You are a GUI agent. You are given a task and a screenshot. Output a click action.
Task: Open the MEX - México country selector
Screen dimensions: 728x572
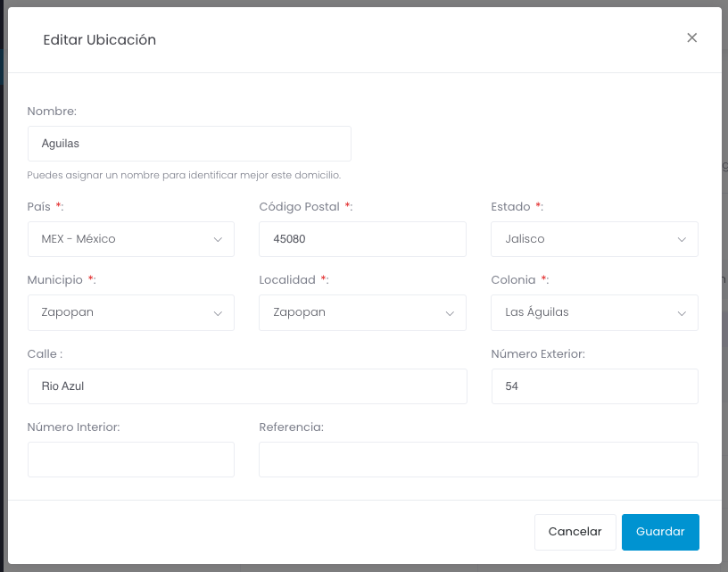[131, 239]
